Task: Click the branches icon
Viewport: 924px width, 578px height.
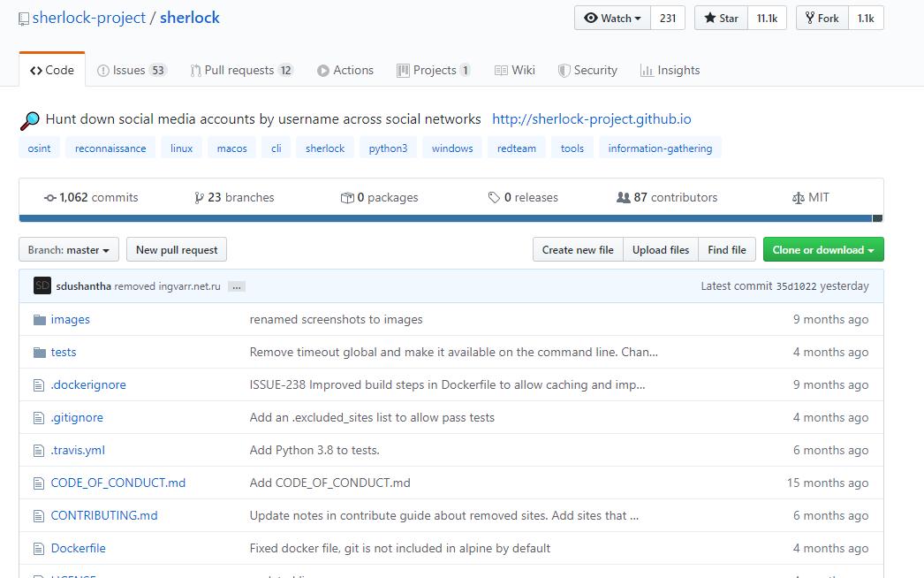Action: pyautogui.click(x=199, y=198)
